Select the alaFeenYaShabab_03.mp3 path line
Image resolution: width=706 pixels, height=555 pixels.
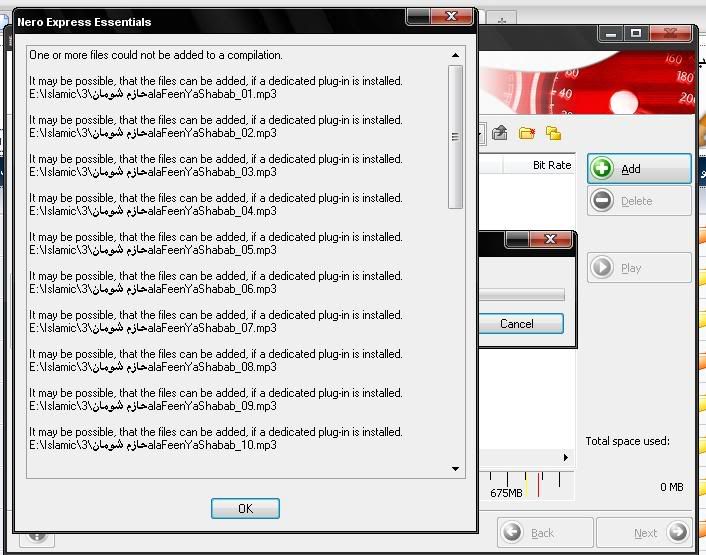pos(153,172)
